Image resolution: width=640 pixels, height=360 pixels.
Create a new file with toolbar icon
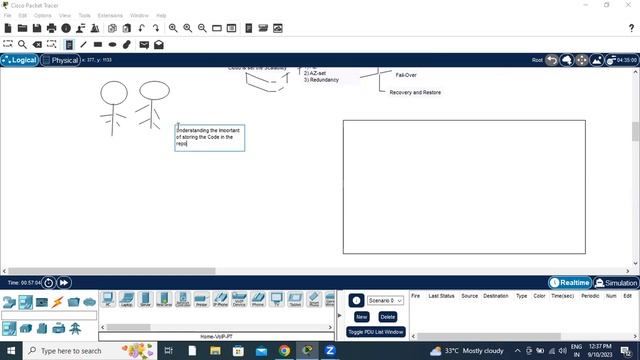coord(8,28)
